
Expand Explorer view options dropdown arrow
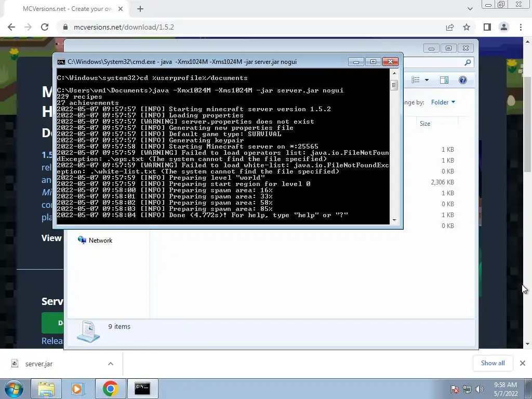427,80
